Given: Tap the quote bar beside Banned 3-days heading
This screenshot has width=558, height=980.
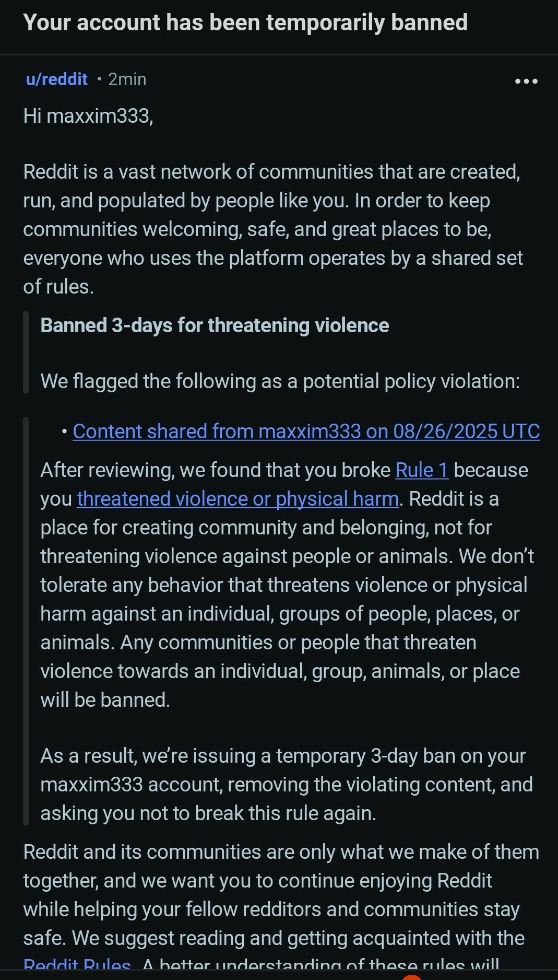Looking at the screenshot, I should pyautogui.click(x=26, y=353).
